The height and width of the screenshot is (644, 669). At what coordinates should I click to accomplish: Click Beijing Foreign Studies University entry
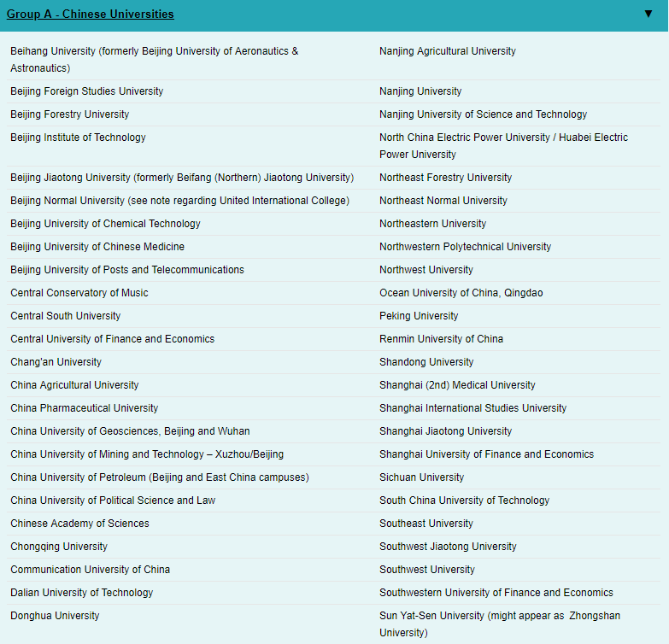[86, 91]
